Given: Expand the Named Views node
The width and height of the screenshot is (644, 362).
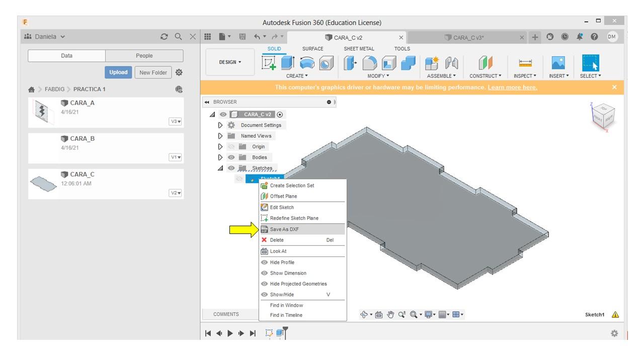Looking at the screenshot, I should pyautogui.click(x=220, y=136).
